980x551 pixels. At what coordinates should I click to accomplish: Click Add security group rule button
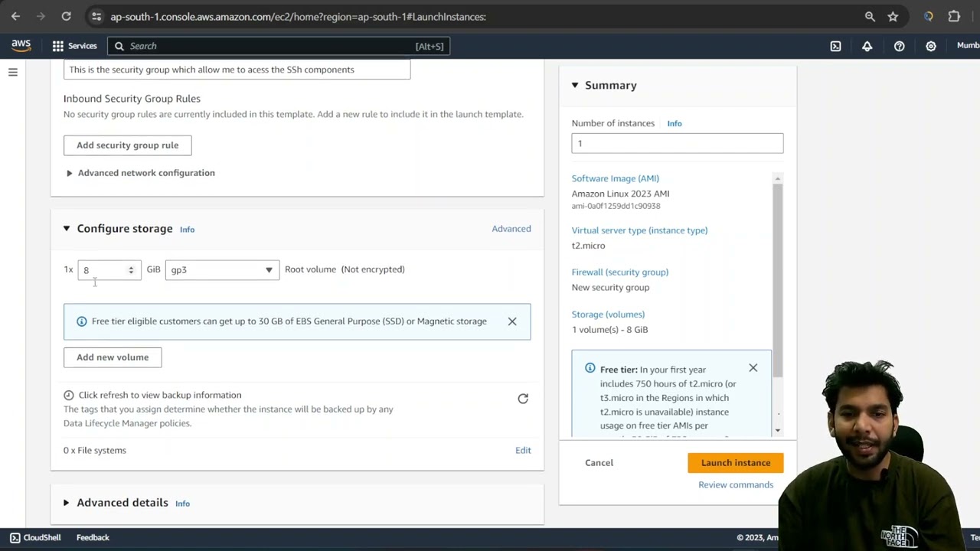[x=127, y=145]
